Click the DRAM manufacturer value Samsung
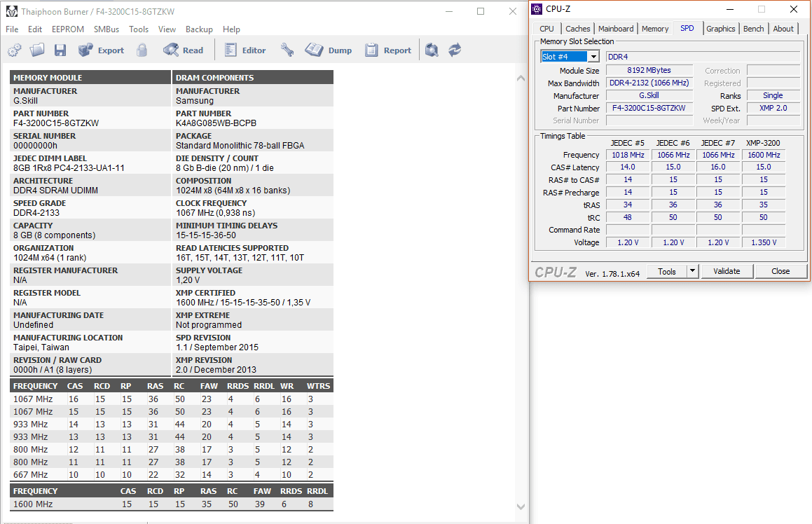 pyautogui.click(x=195, y=101)
